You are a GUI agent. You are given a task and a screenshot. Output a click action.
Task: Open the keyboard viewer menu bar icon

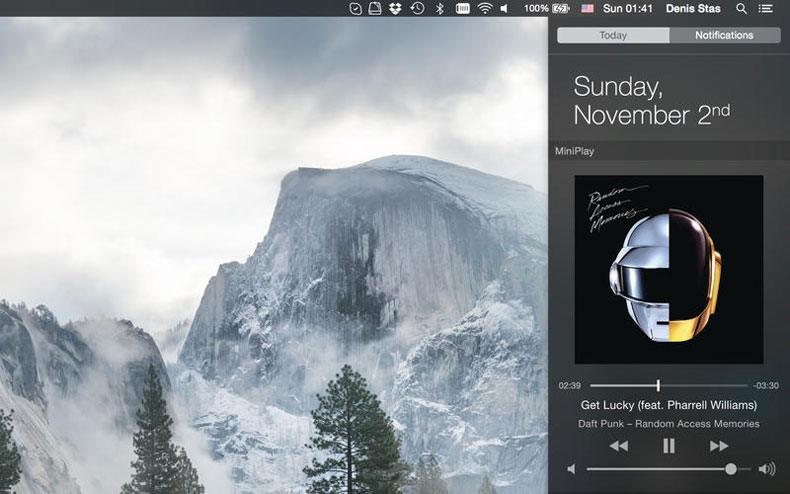tap(463, 9)
